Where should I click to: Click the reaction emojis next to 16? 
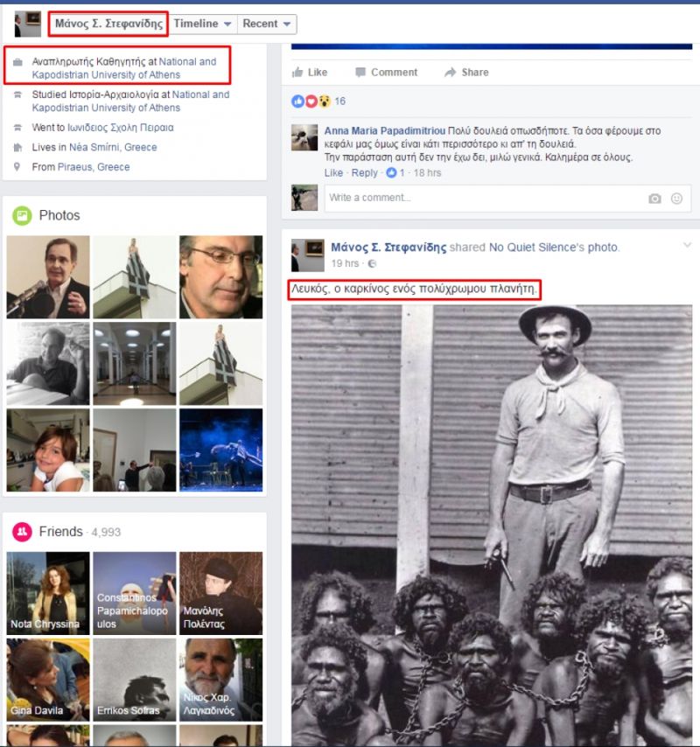311,101
